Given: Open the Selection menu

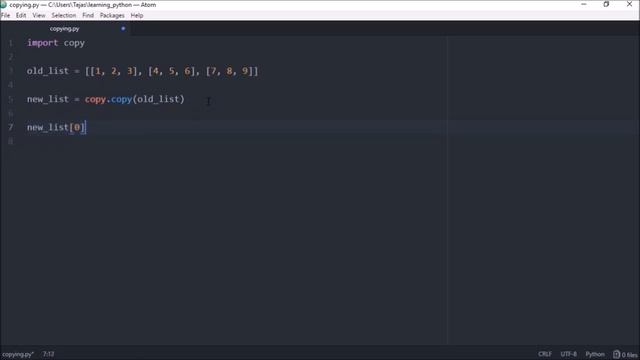Looking at the screenshot, I should click(x=64, y=16).
